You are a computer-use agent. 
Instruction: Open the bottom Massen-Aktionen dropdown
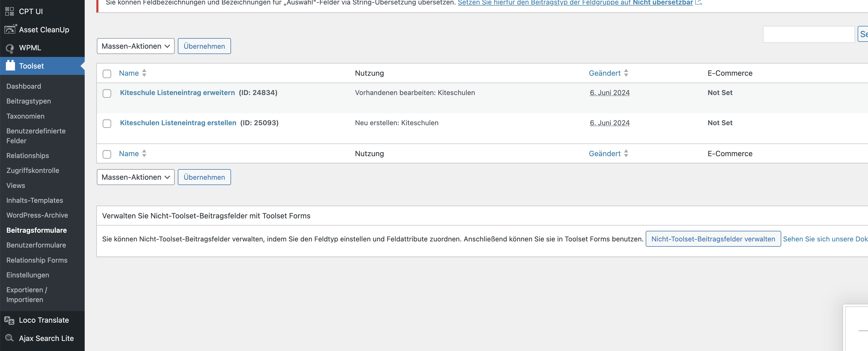tap(135, 177)
